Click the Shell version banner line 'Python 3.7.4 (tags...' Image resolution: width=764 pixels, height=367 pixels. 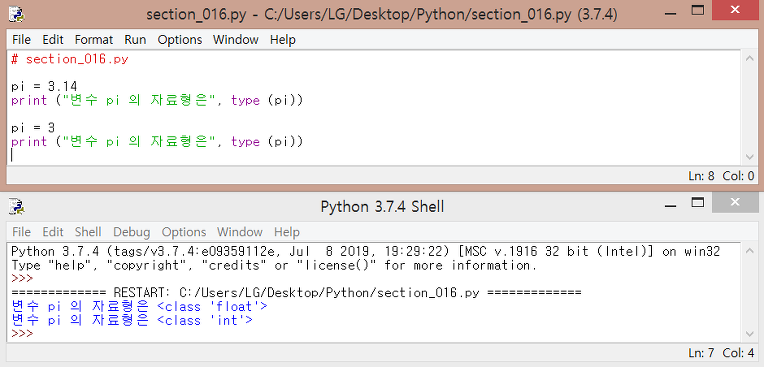pos(365,252)
